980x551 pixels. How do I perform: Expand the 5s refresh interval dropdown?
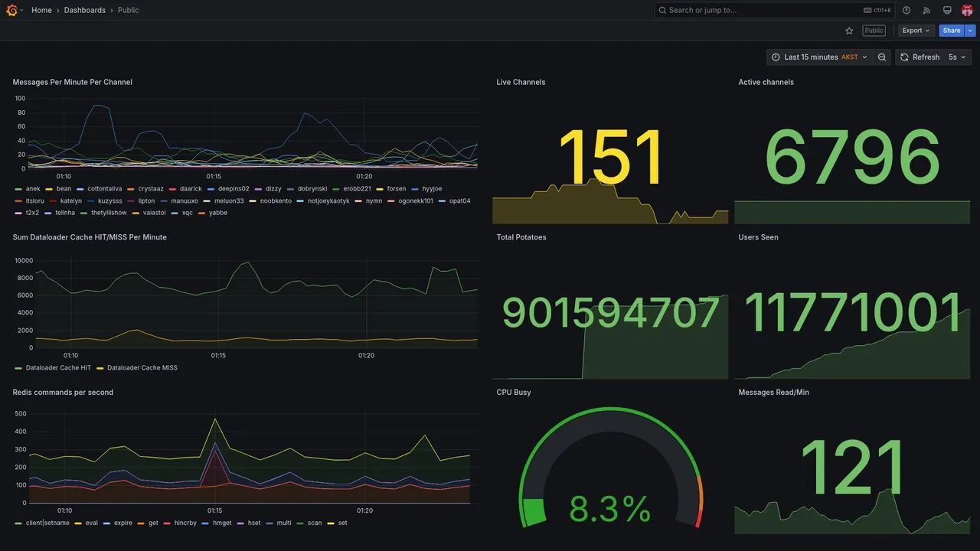click(x=958, y=57)
